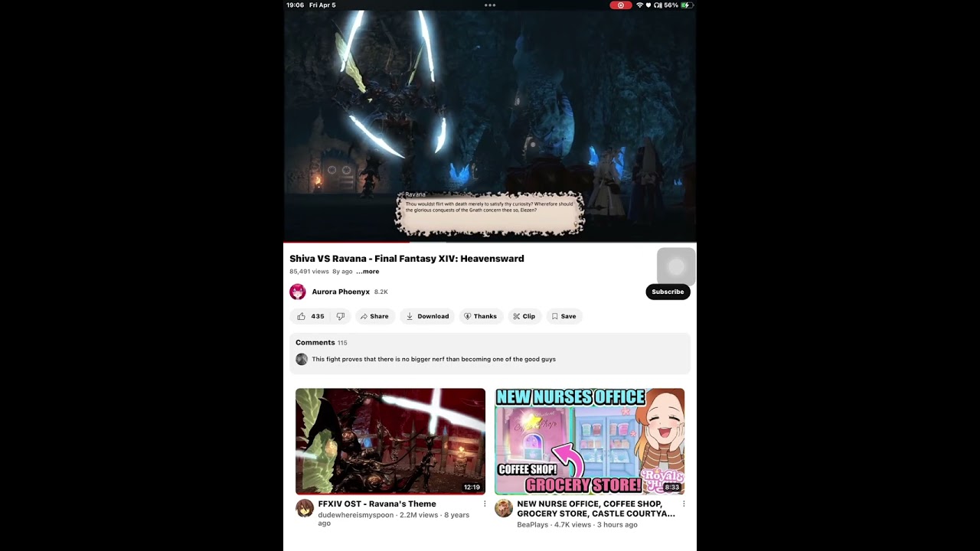
Task: Open options for Ravana's Theme video
Action: click(485, 504)
